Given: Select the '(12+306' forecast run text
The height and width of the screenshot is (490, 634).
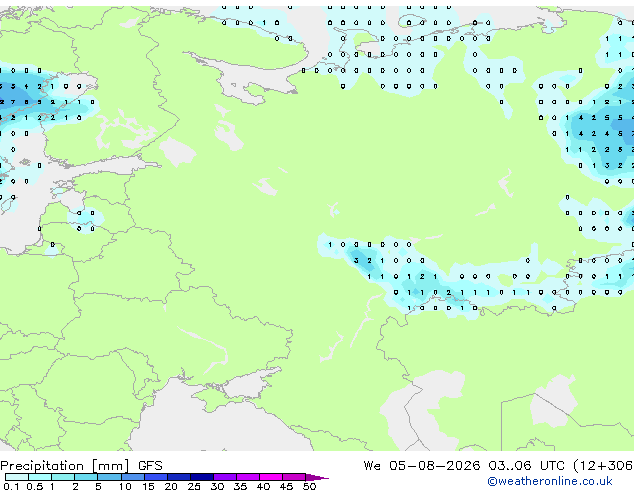Looking at the screenshot, I should click(603, 465).
